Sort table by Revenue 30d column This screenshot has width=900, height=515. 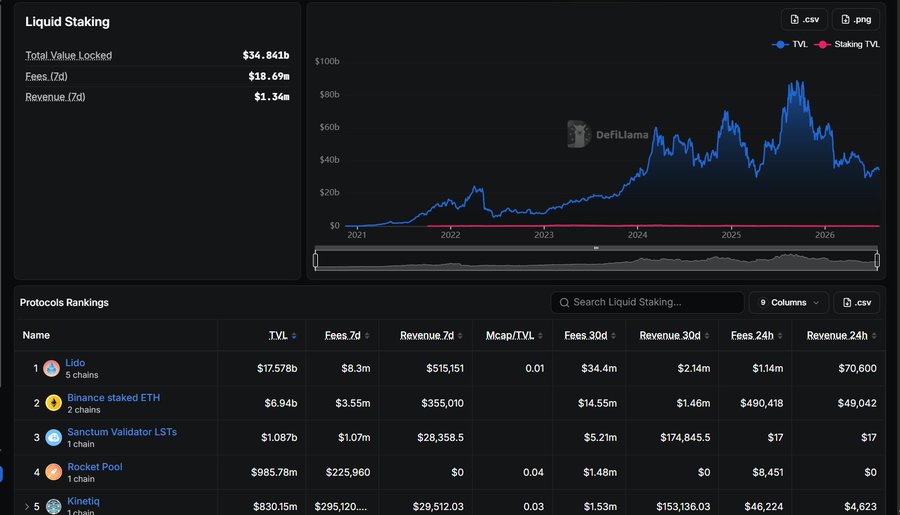674,335
